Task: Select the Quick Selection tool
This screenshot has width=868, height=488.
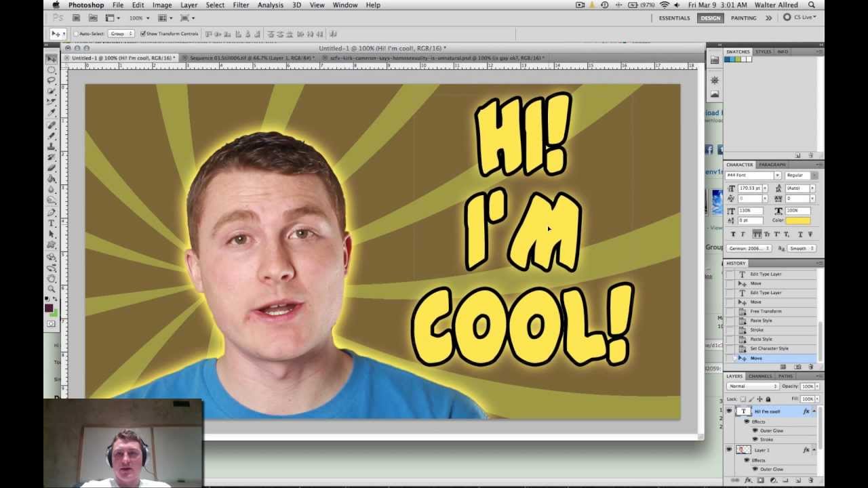Action: pos(52,91)
